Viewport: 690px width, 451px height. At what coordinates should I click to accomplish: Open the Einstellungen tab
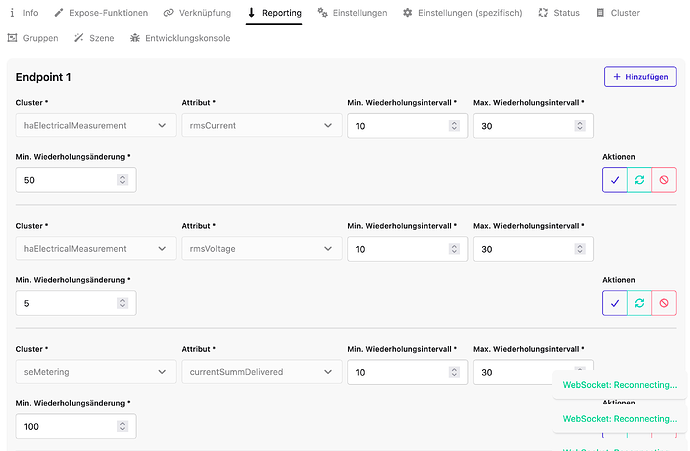[352, 13]
